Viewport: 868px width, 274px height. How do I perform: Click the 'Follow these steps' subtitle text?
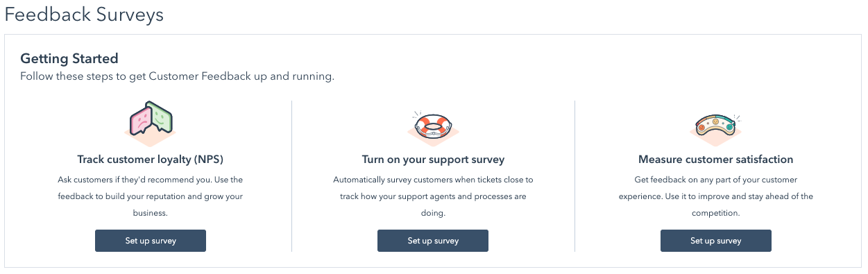click(178, 76)
